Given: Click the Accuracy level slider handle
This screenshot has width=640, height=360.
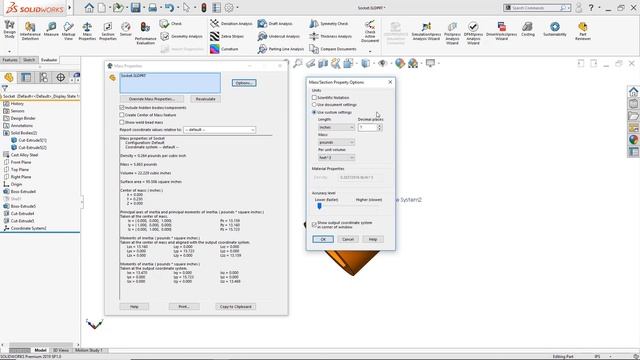Looking at the screenshot, I should click(320, 207).
